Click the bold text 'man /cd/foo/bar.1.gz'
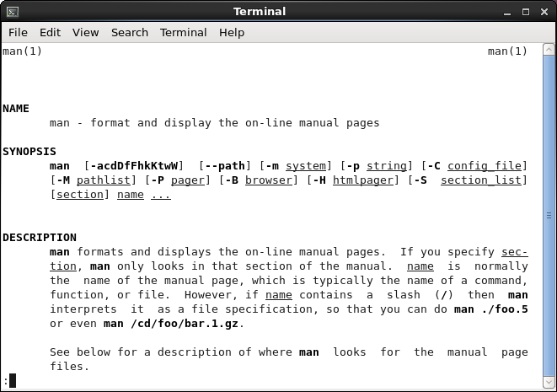Image resolution: width=557 pixels, height=392 pixels. point(171,324)
